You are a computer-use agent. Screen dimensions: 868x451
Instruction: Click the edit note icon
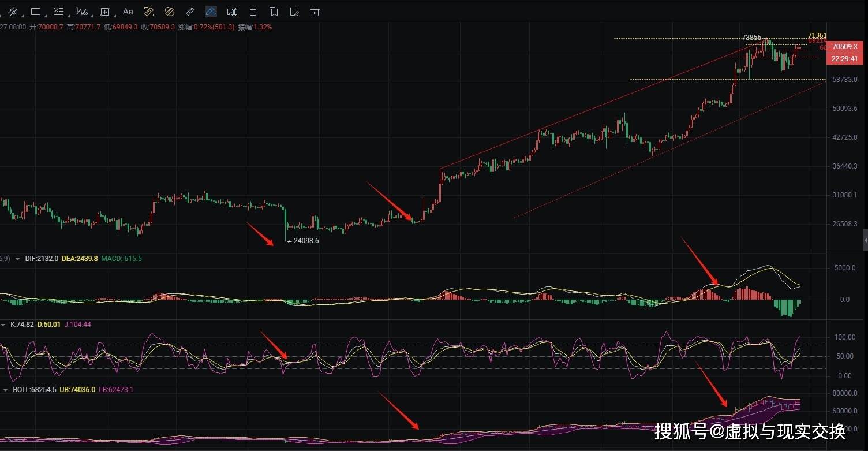click(x=294, y=12)
